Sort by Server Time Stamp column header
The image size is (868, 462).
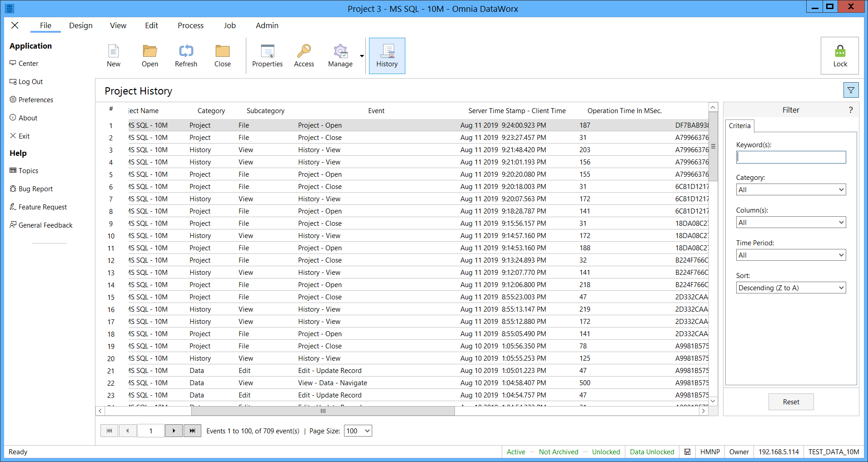tap(517, 111)
